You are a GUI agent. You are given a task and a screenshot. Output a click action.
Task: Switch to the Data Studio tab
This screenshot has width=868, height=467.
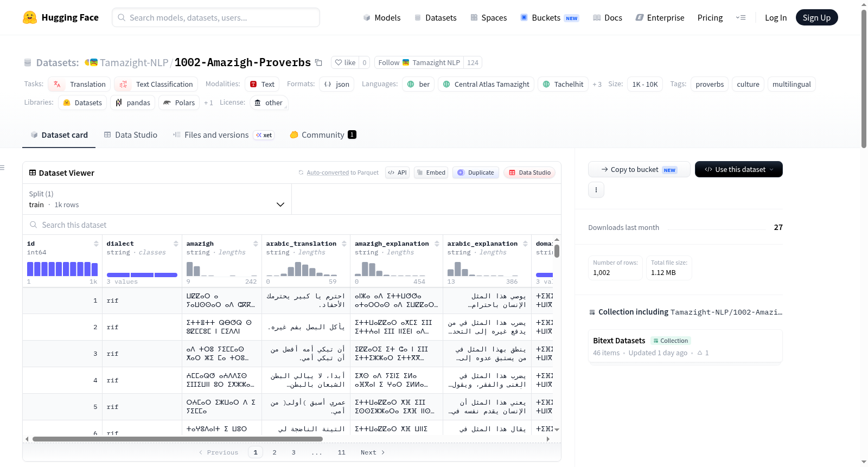tap(131, 135)
